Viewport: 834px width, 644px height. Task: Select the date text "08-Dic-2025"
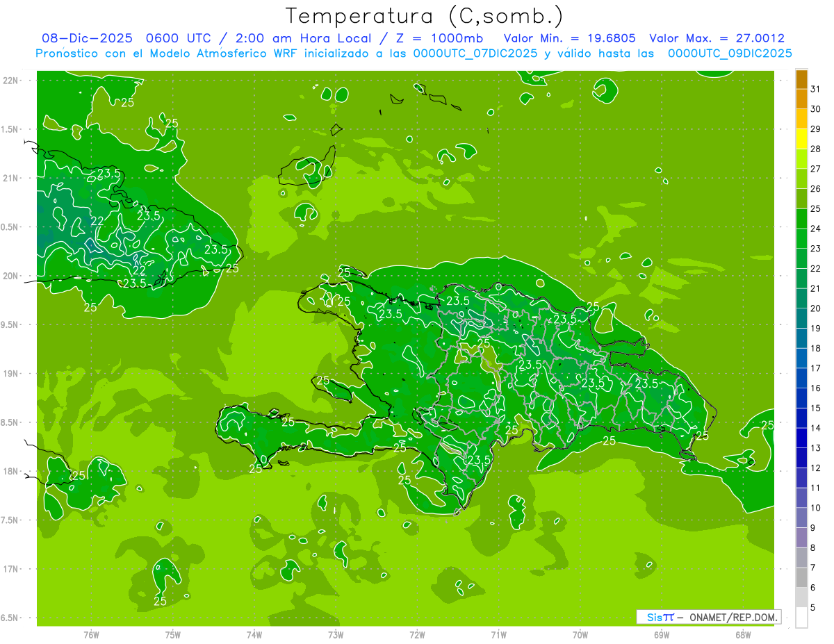(85, 38)
